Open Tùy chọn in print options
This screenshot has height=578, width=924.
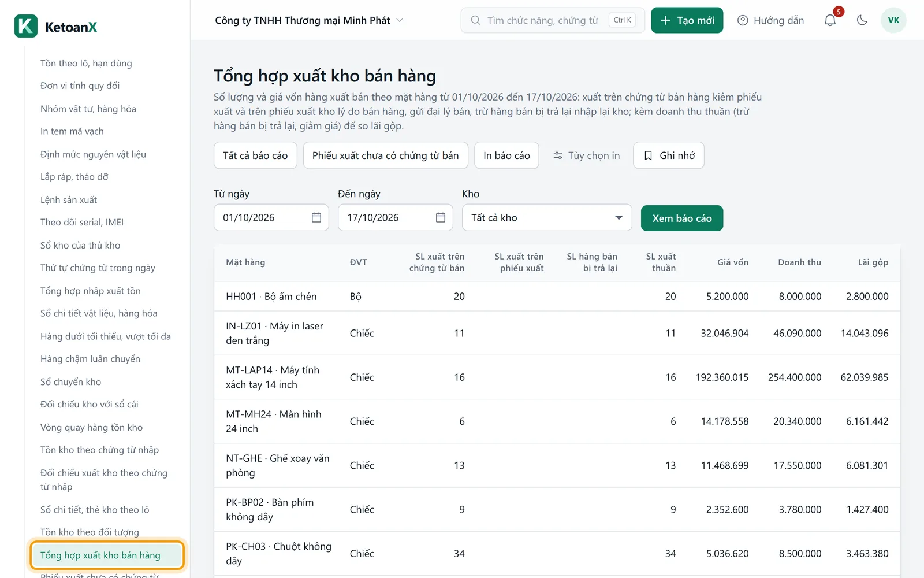click(586, 155)
